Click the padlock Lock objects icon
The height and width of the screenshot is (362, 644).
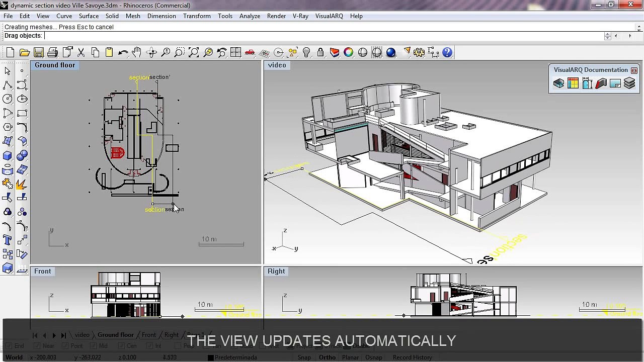[x=320, y=52]
